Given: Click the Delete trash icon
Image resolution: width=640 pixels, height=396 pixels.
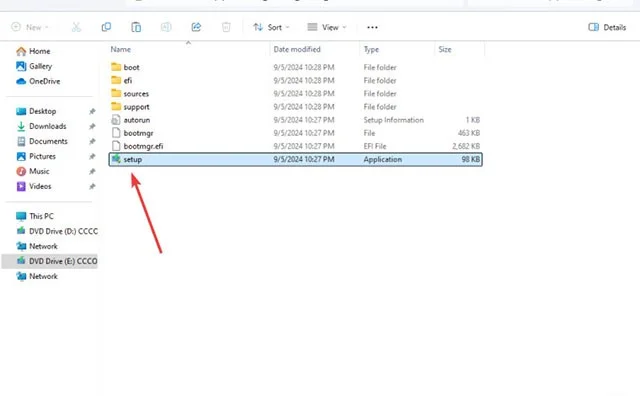Looking at the screenshot, I should coord(226,27).
